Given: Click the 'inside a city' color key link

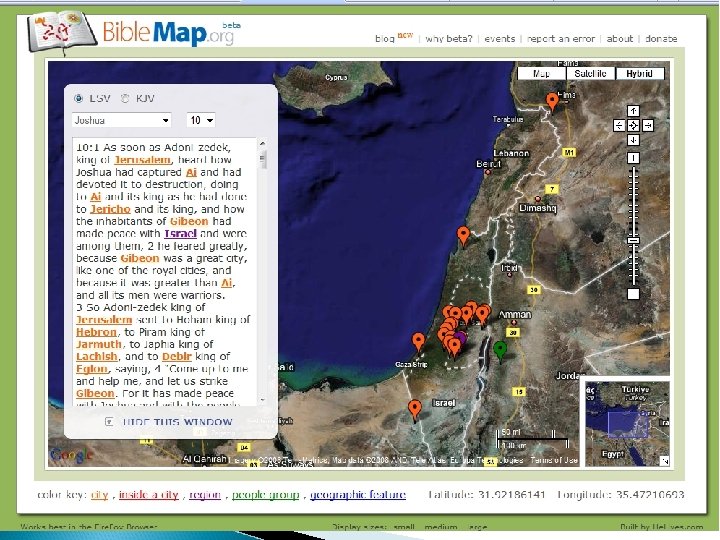Looking at the screenshot, I should 148,495.
